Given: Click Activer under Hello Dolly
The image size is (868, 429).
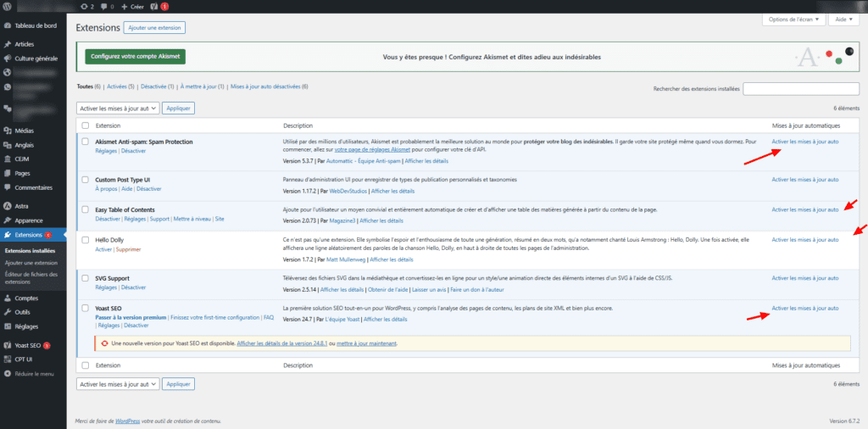Looking at the screenshot, I should pos(103,249).
